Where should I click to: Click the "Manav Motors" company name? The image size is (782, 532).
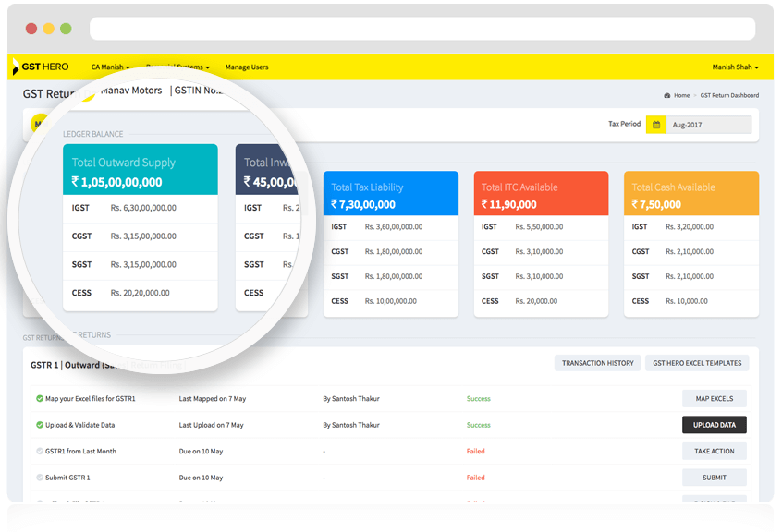click(x=131, y=91)
